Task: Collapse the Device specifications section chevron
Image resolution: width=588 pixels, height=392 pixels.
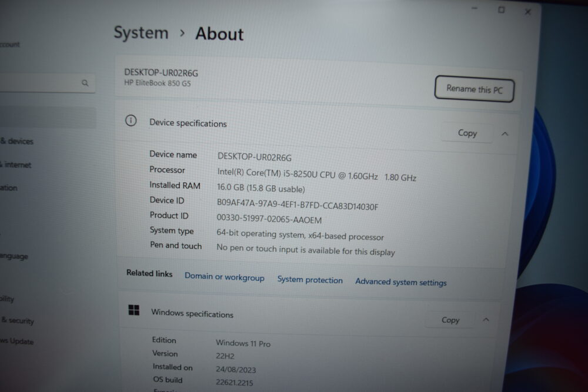Action: tap(505, 134)
